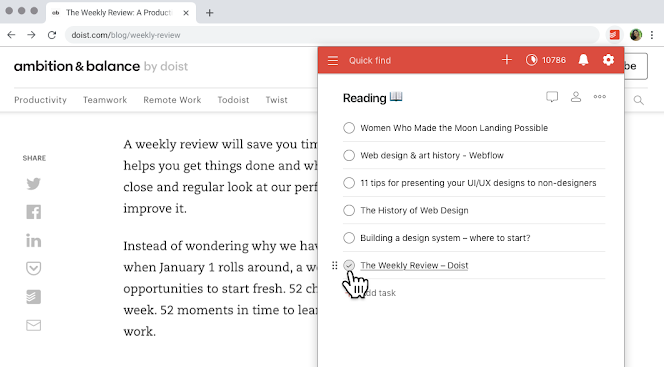
Task: Click the karma score 10786
Action: 554,60
